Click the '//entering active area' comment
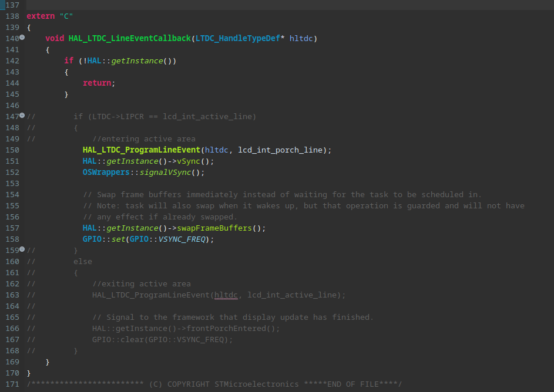The image size is (554, 392). [144, 138]
